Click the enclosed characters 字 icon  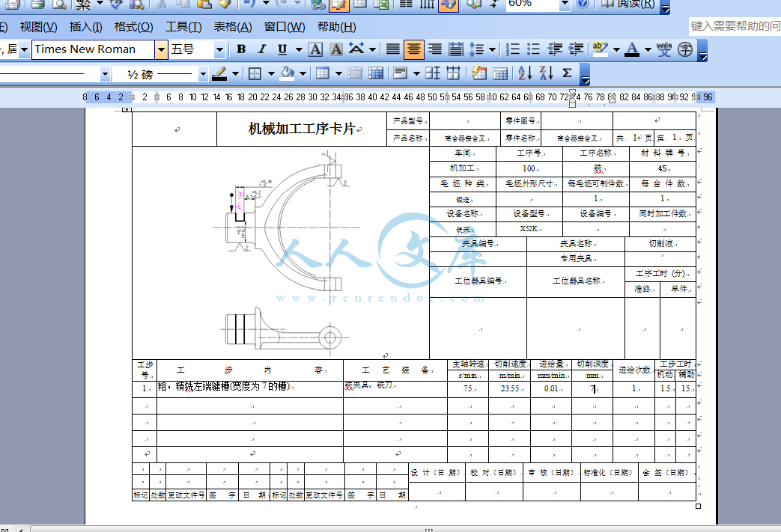pos(685,49)
